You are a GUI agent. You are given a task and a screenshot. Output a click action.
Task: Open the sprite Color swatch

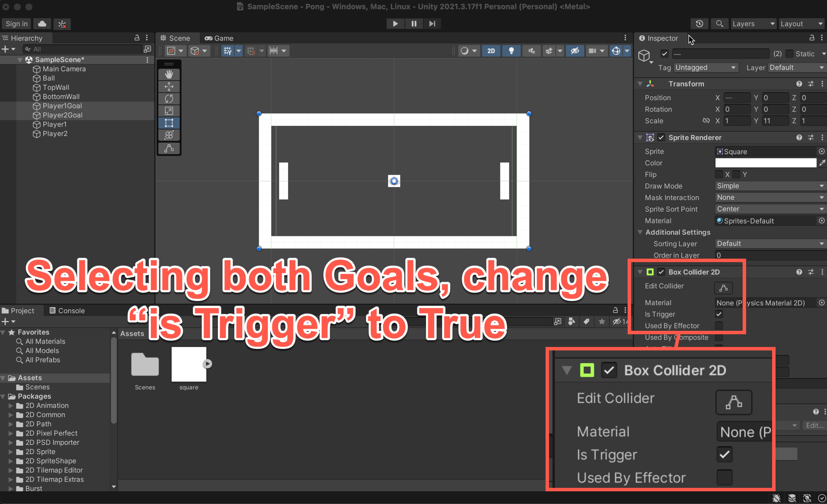(x=765, y=163)
